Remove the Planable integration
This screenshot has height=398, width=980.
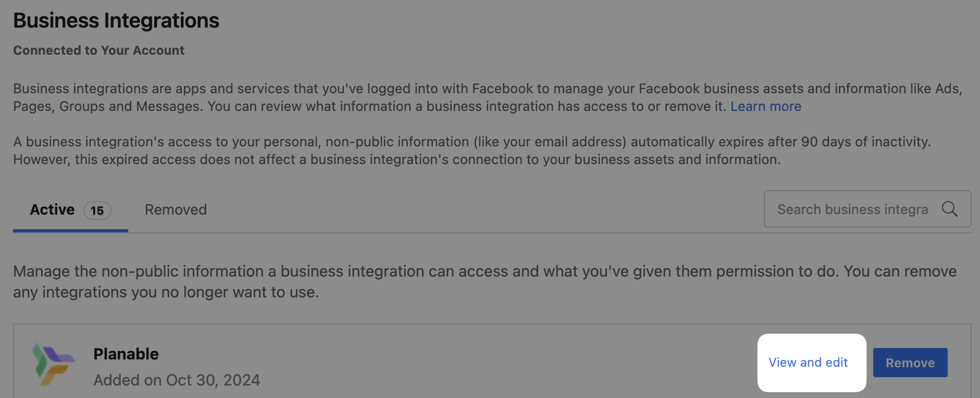click(x=910, y=363)
